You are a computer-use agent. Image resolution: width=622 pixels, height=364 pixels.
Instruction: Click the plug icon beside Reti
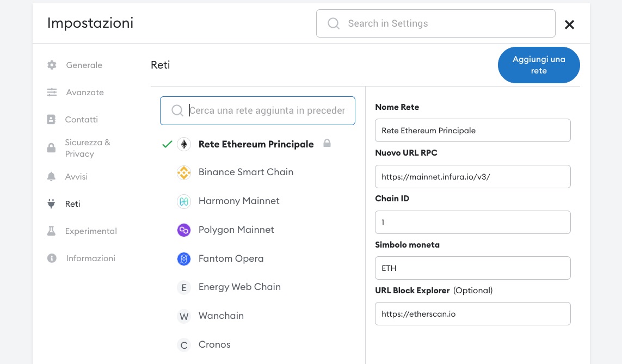51,204
